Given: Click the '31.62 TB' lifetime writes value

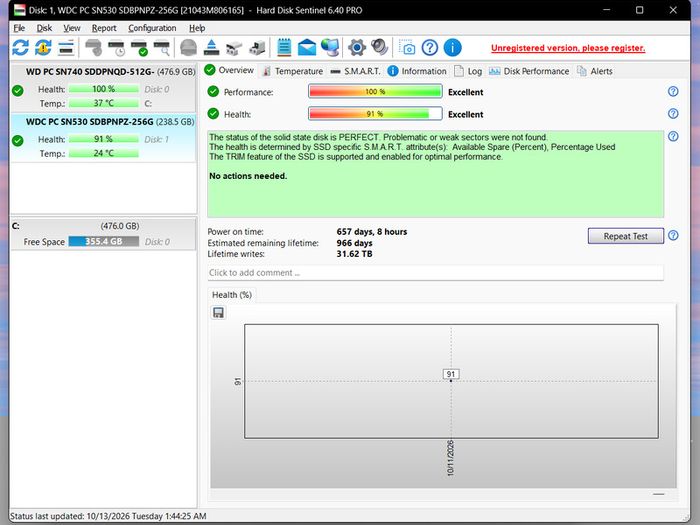Looking at the screenshot, I should pos(354,254).
